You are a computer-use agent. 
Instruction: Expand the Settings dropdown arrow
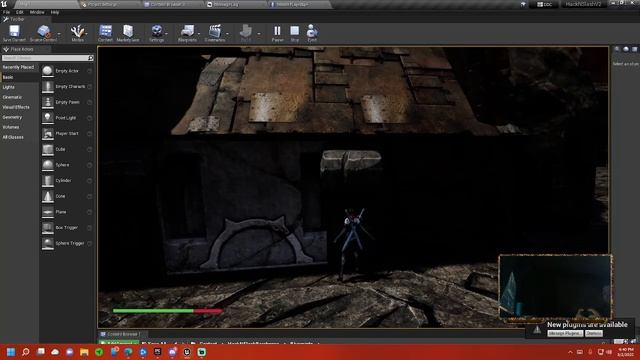point(167,33)
